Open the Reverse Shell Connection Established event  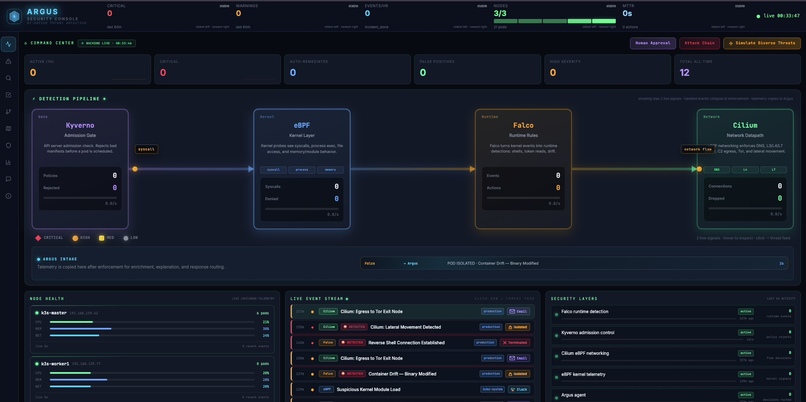(x=413, y=342)
